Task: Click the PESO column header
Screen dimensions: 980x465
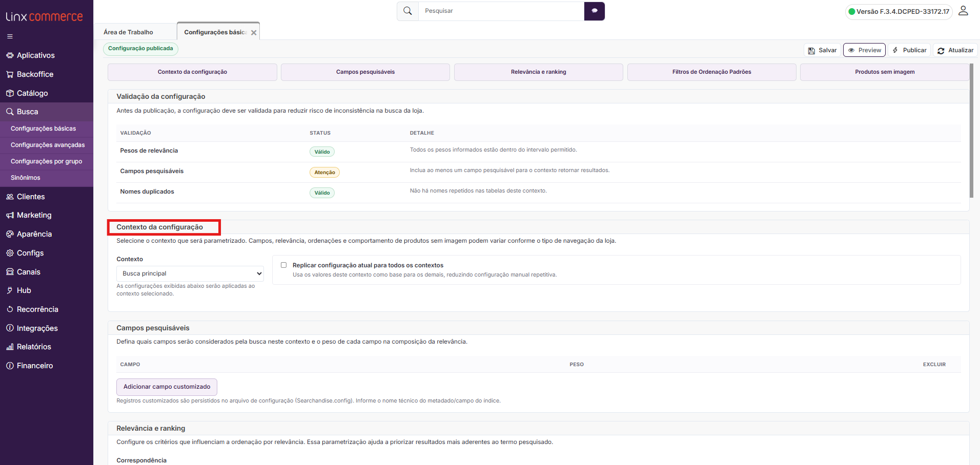Action: click(577, 365)
